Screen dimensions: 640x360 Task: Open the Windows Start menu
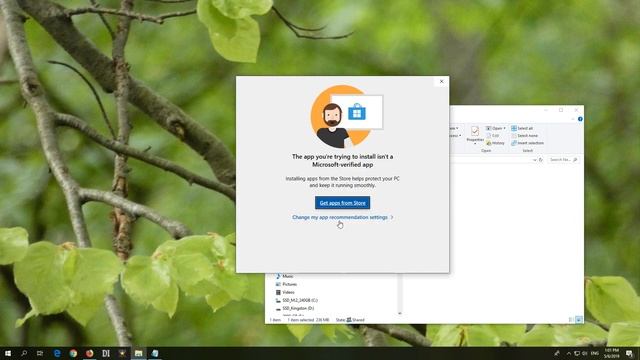coord(8,353)
